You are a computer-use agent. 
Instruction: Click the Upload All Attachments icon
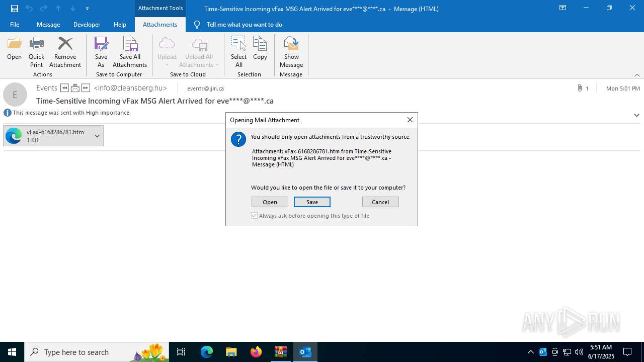coord(199,44)
